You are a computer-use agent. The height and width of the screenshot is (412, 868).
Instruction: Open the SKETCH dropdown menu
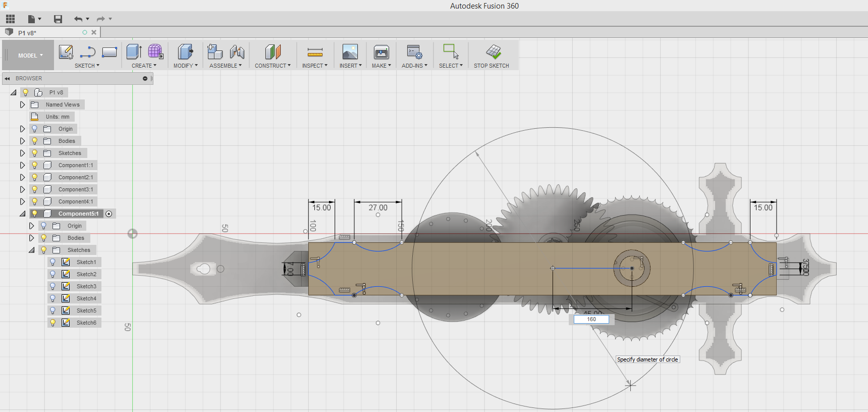pyautogui.click(x=87, y=66)
